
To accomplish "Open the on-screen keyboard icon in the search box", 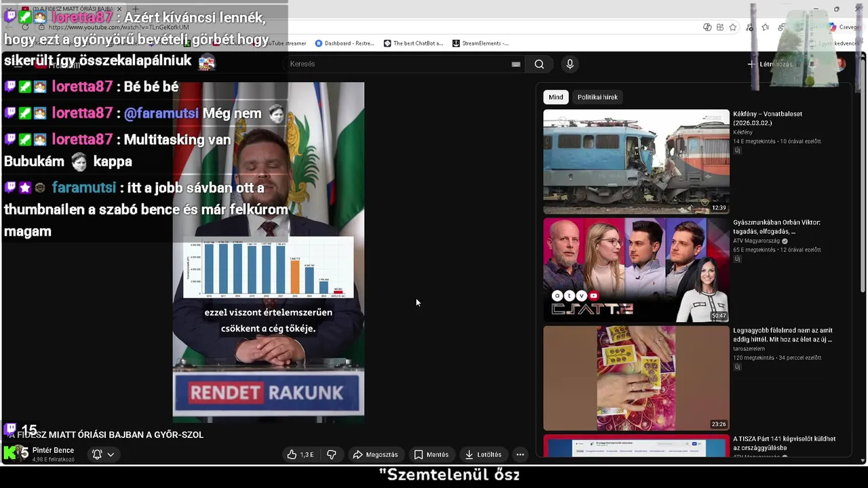I will [516, 64].
